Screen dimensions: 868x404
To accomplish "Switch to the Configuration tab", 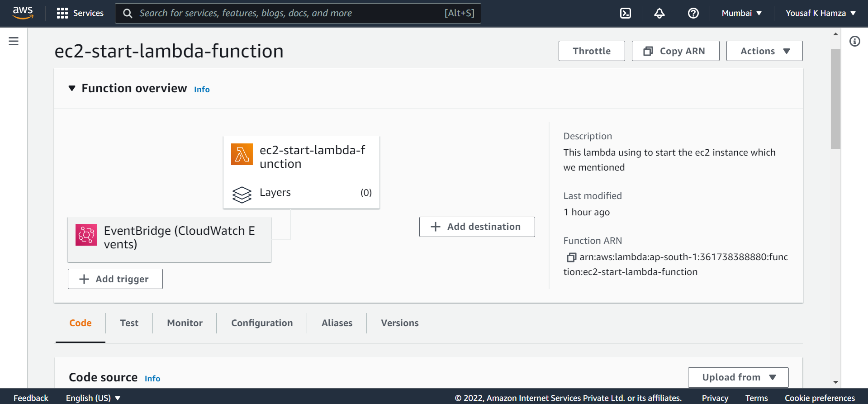I will [262, 323].
